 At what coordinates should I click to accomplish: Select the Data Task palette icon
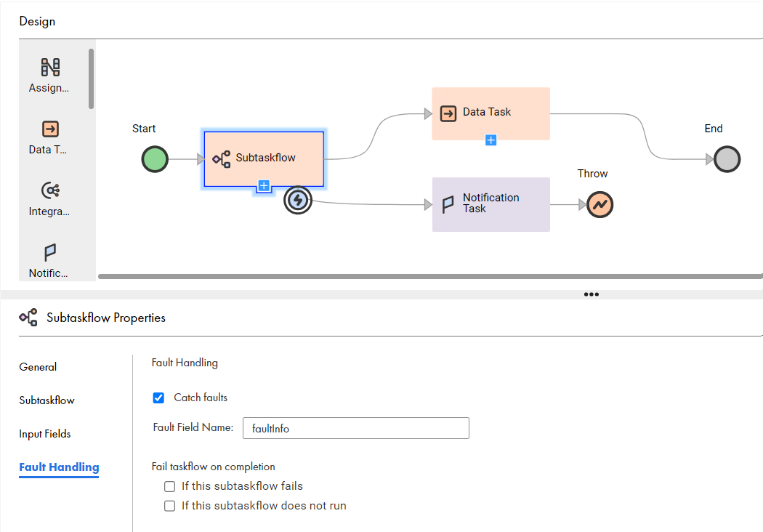50,129
